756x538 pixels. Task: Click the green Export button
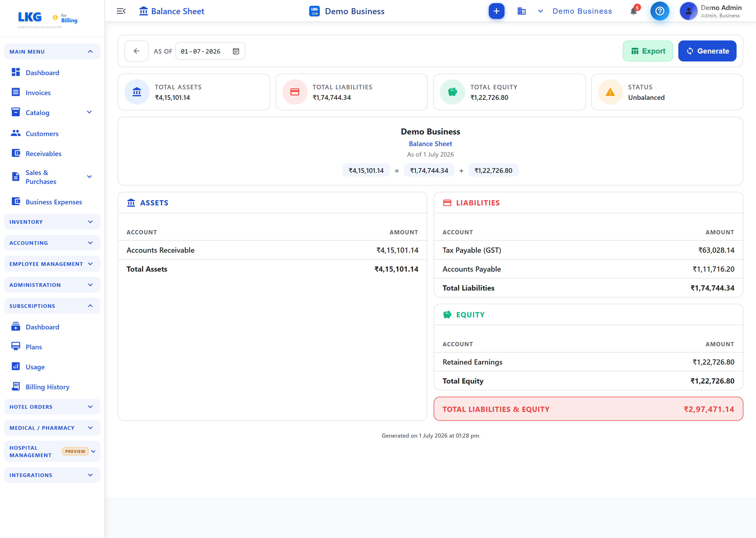(647, 51)
